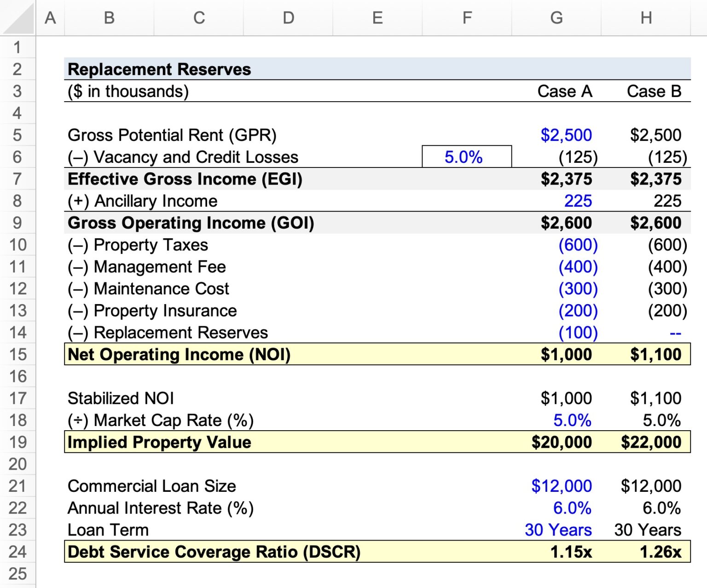Select the Case B header cell
707x588 pixels.
click(654, 91)
